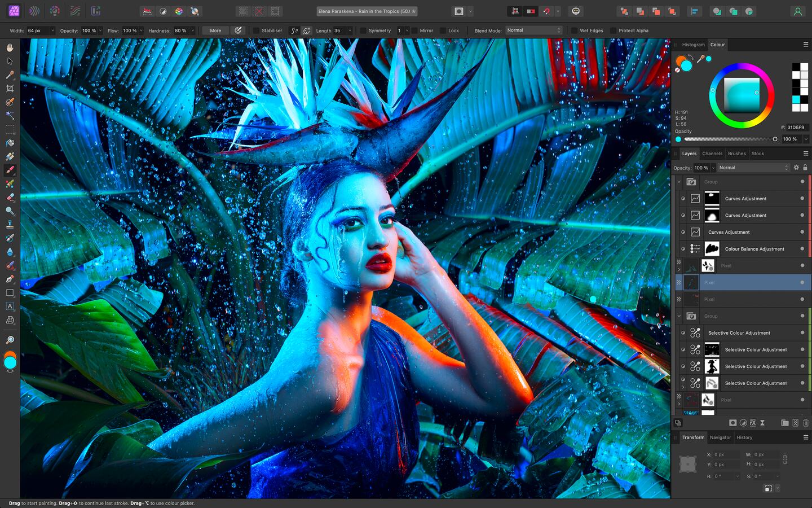Enable Wet Edges for the brush

point(575,30)
